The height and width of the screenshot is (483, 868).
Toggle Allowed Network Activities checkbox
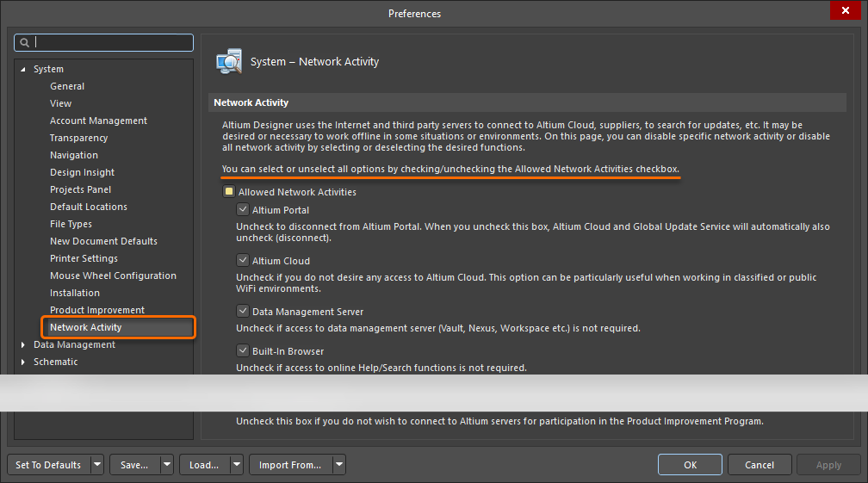tap(229, 191)
